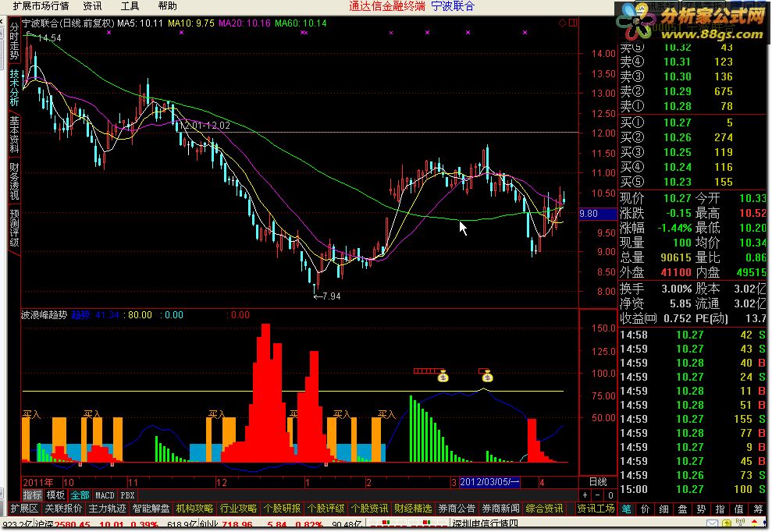
Task: Click the red split-panel icon above the chart
Action: coord(573,23)
